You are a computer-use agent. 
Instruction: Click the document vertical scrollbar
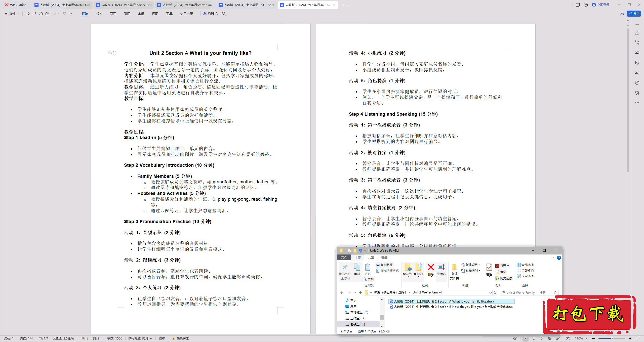point(628,101)
